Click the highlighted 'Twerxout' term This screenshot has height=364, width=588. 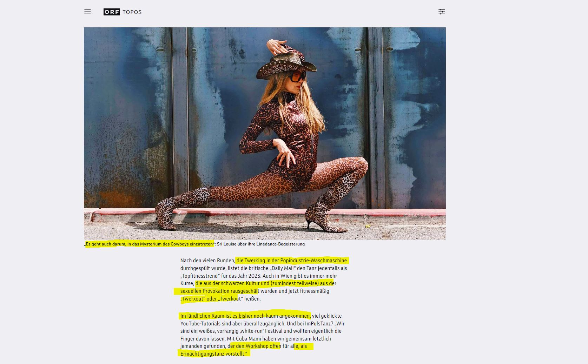point(193,299)
